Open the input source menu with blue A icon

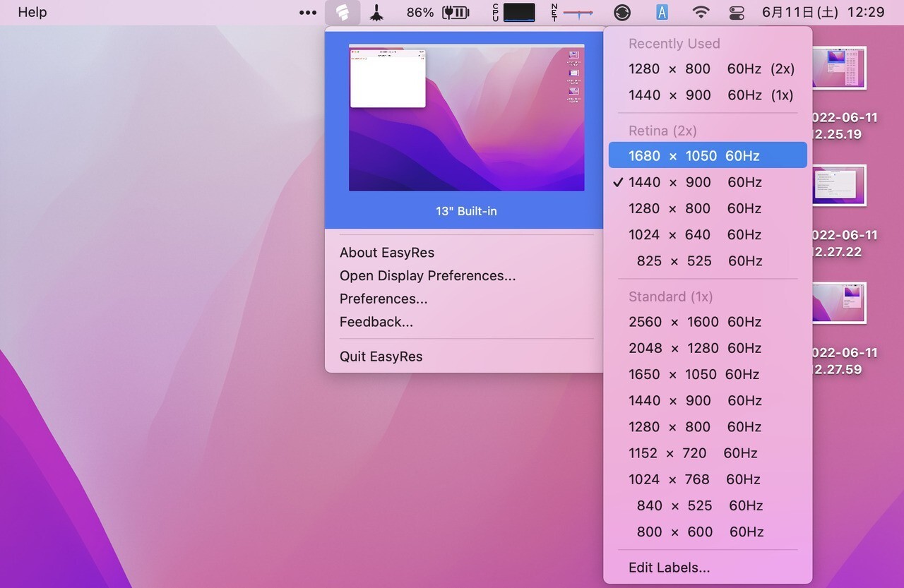pyautogui.click(x=662, y=12)
